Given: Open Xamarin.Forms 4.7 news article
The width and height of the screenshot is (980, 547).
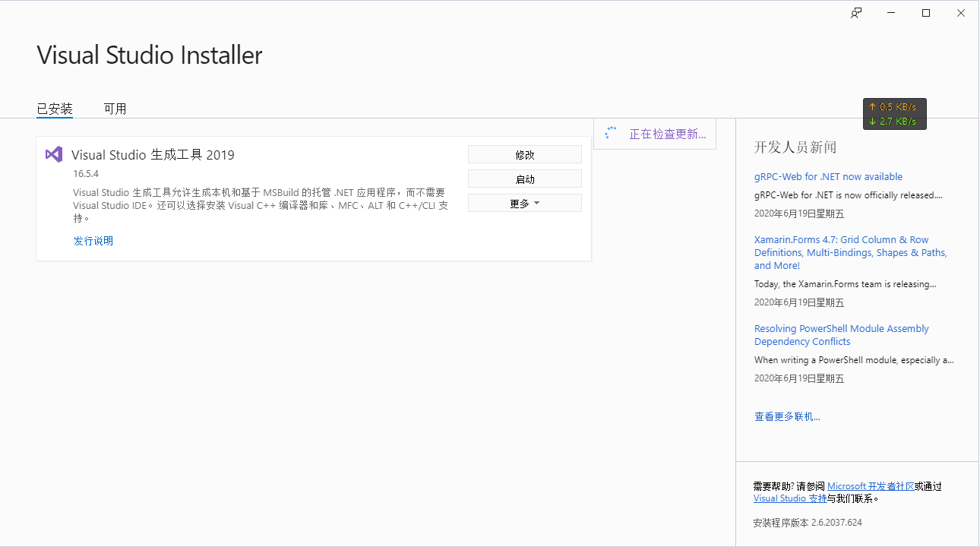Looking at the screenshot, I should [x=851, y=252].
